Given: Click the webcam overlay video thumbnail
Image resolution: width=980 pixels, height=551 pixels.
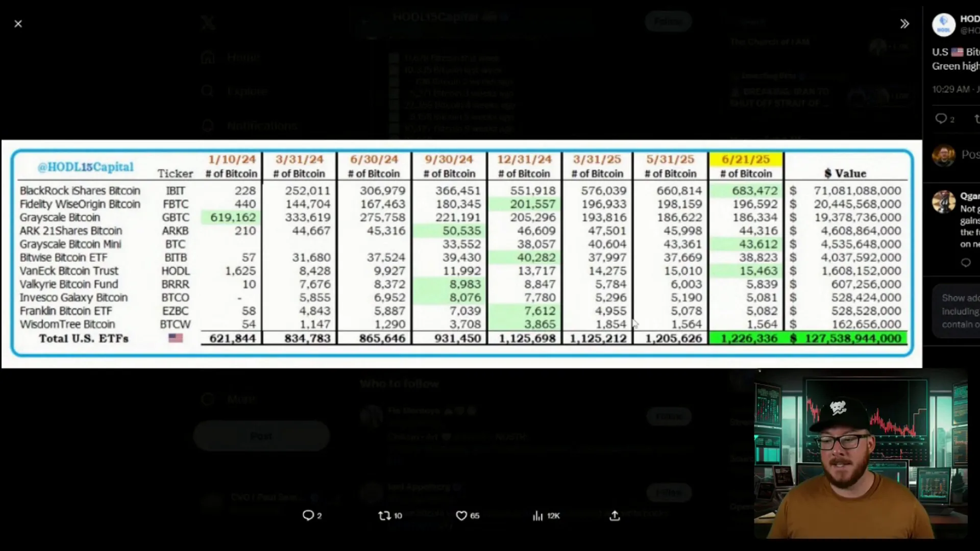Looking at the screenshot, I should coord(861,454).
